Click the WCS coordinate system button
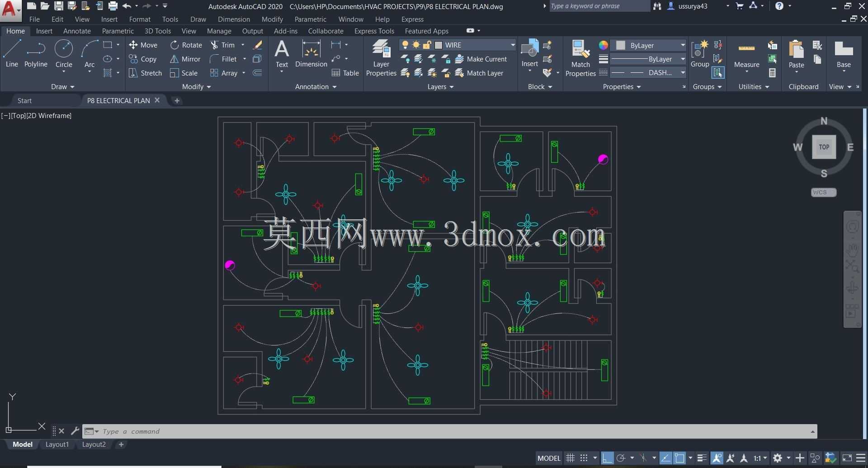 point(823,192)
